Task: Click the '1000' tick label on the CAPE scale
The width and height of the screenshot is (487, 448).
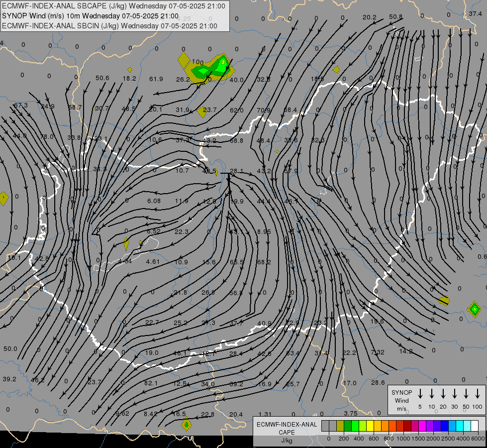Action: click(403, 439)
